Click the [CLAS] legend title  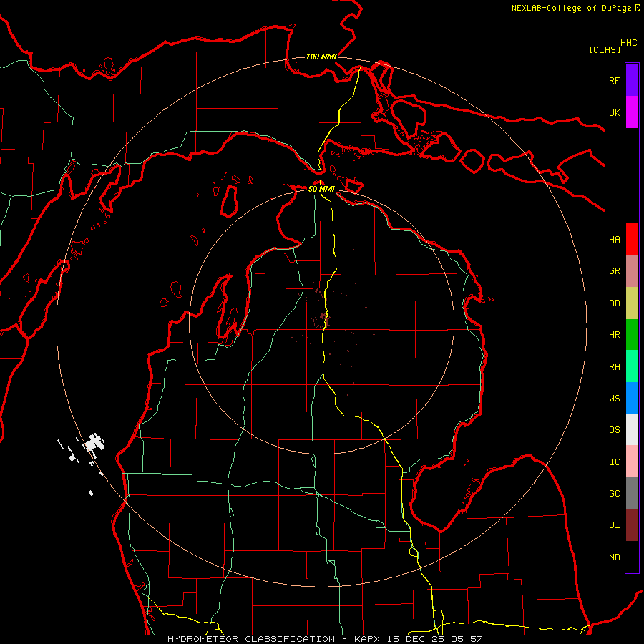tap(605, 49)
